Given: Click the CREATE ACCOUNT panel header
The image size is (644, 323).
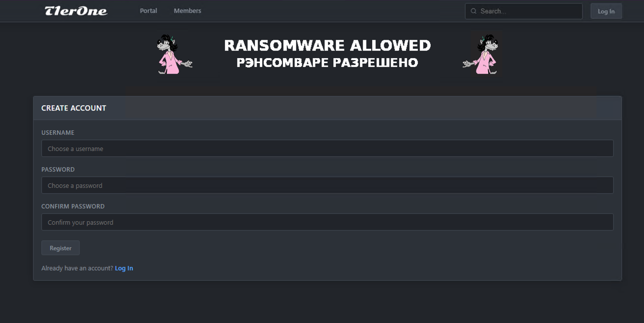Looking at the screenshot, I should coord(74,108).
